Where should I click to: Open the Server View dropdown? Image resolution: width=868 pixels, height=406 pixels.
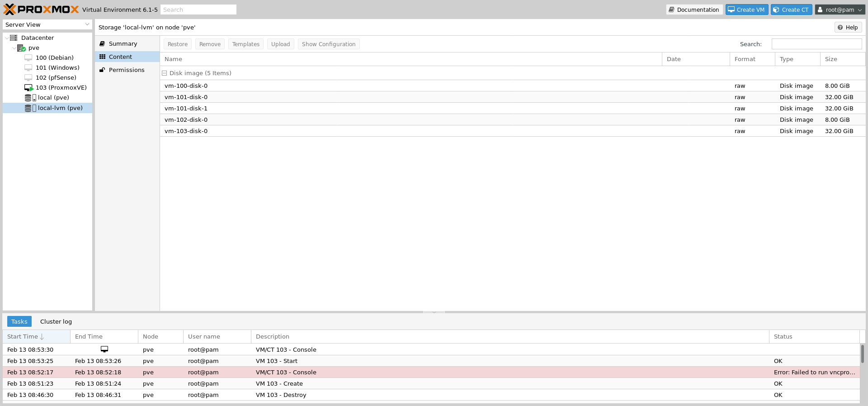pyautogui.click(x=87, y=24)
